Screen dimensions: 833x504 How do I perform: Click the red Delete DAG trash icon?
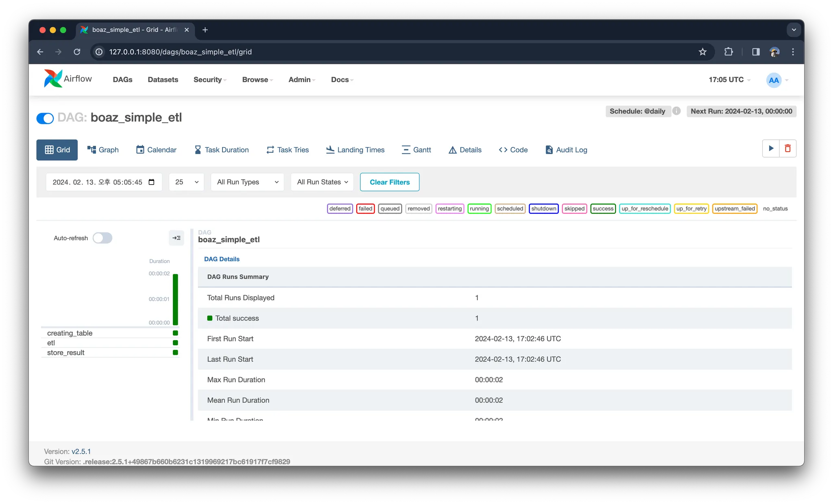[787, 148]
